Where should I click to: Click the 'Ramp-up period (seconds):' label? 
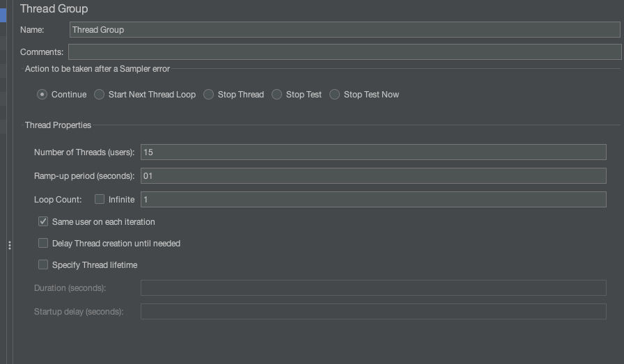[x=84, y=176]
